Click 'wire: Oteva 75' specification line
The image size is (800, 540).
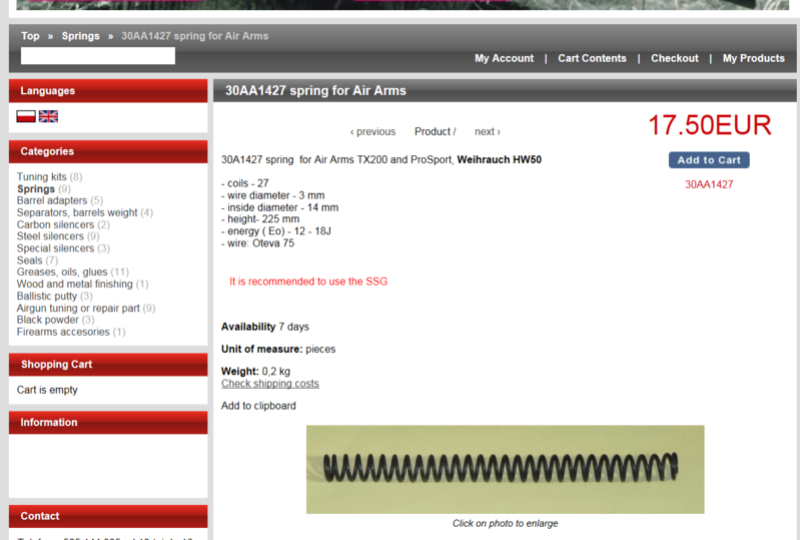click(x=258, y=243)
